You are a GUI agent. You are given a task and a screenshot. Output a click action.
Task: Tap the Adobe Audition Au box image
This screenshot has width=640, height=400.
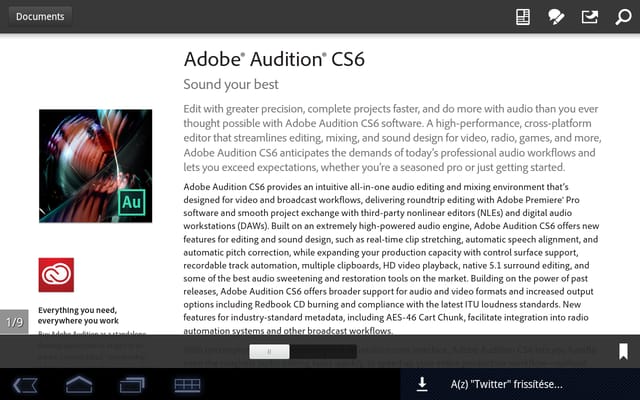click(x=96, y=166)
